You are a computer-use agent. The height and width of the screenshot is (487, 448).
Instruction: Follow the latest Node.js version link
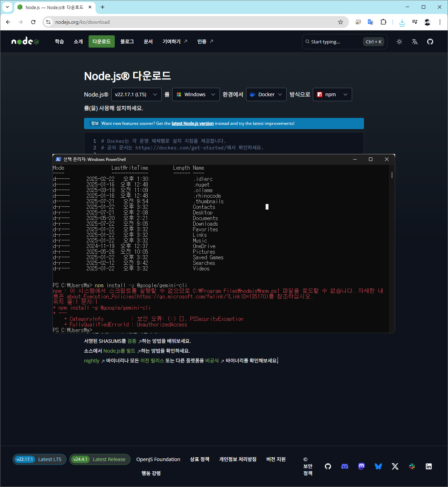pyautogui.click(x=192, y=123)
